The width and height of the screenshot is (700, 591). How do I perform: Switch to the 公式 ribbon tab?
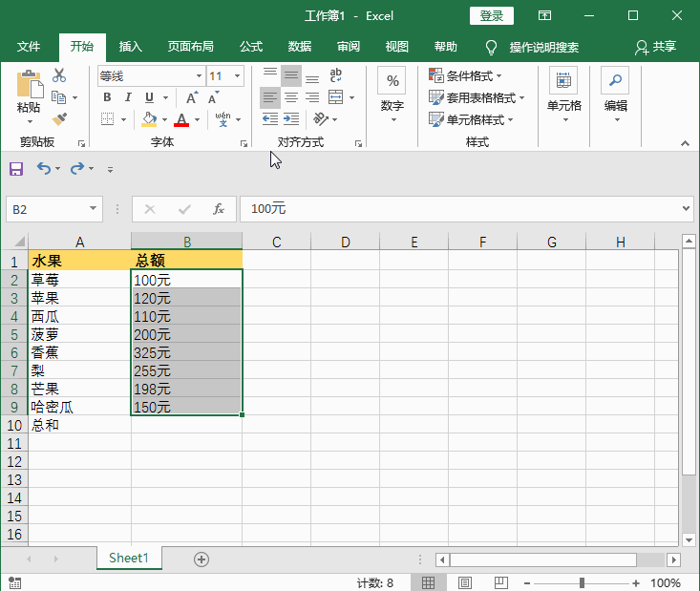point(251,47)
